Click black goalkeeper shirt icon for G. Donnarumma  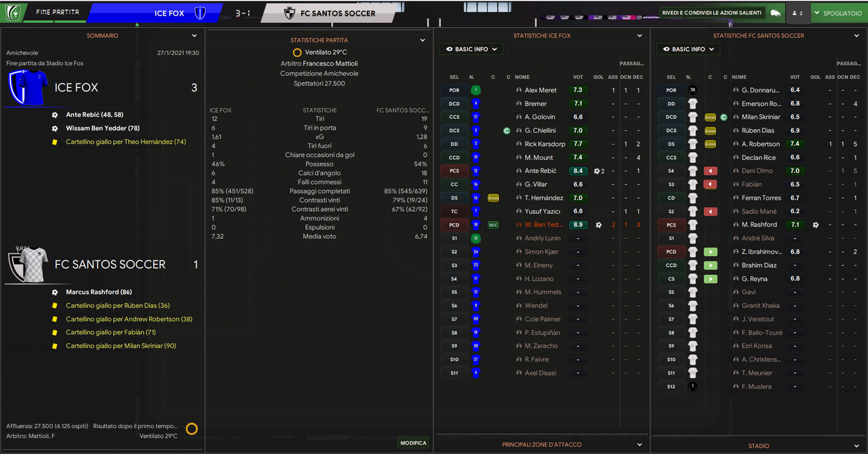pos(692,90)
